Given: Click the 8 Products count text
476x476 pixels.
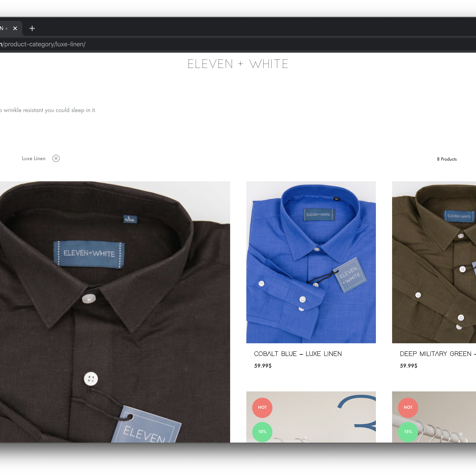Looking at the screenshot, I should [447, 159].
